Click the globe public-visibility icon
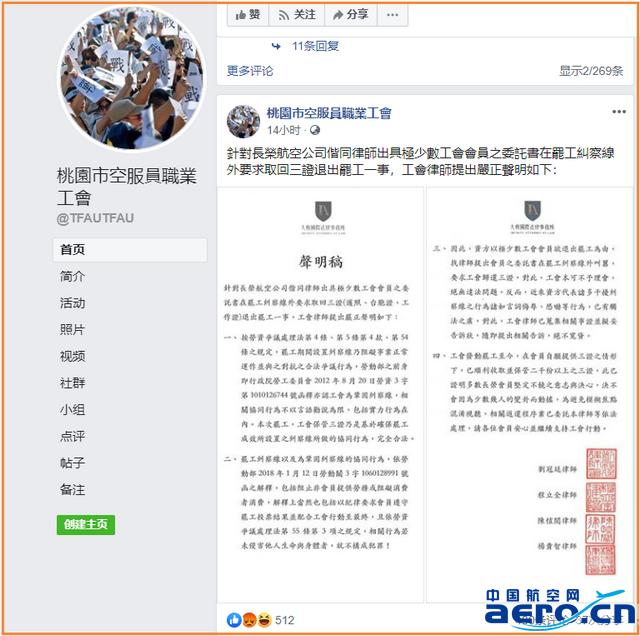 pos(315,130)
